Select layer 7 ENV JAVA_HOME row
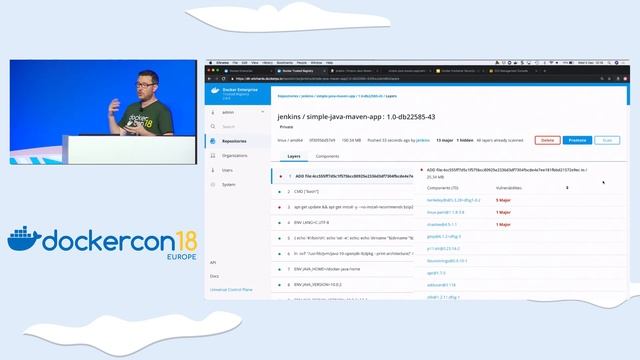This screenshot has width=640, height=360. [x=343, y=269]
